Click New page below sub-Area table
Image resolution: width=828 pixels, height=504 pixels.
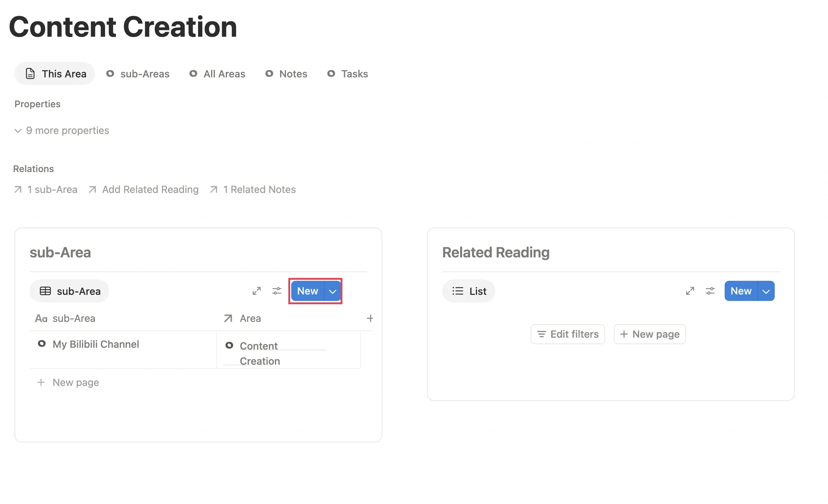68,382
